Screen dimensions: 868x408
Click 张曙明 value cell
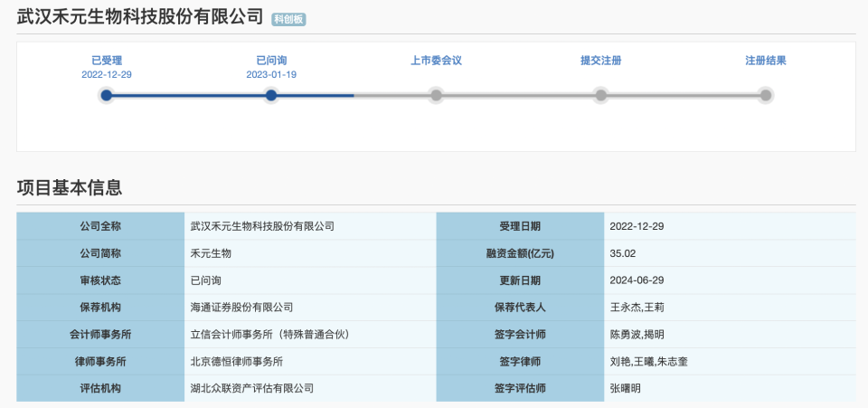[730, 389]
